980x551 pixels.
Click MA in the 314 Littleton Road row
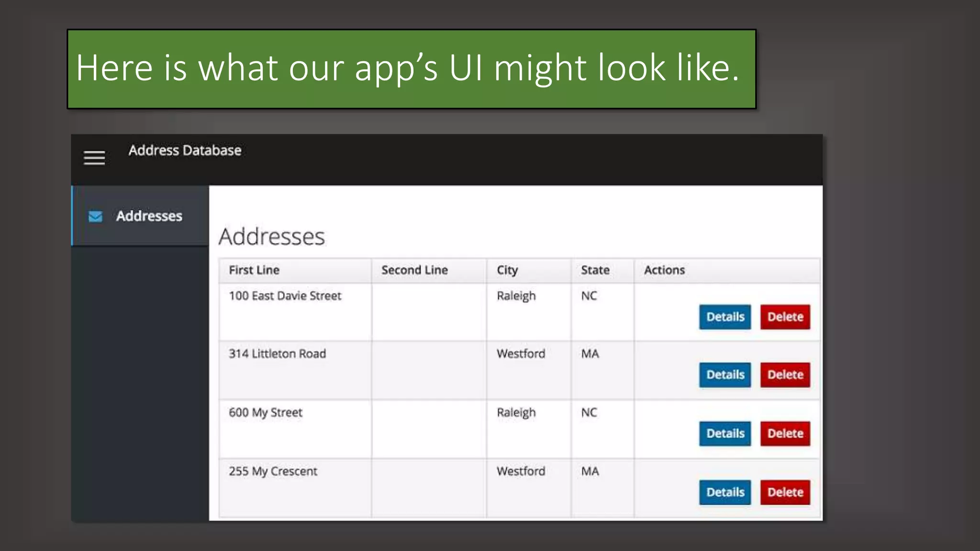(x=590, y=354)
